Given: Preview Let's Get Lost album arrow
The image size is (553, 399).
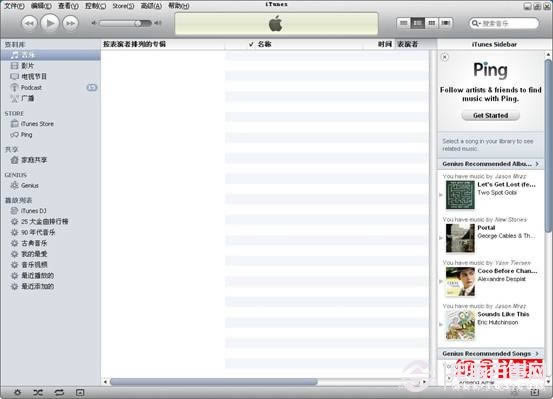Looking at the screenshot, I should (x=441, y=195).
